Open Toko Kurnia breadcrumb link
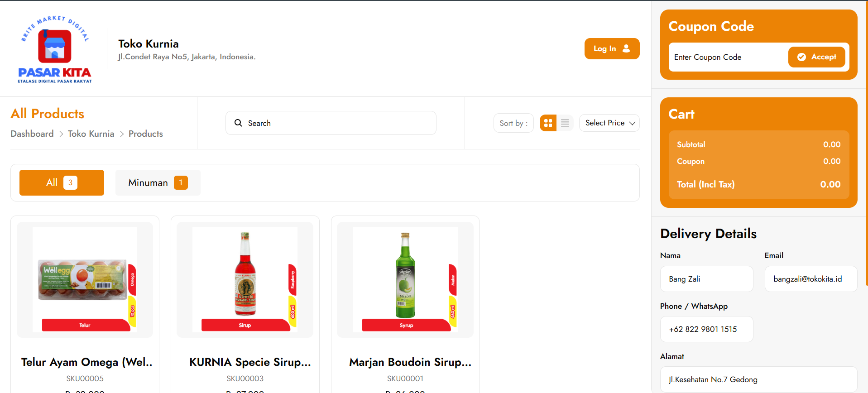Screen dimensions: 868x393 pyautogui.click(x=91, y=134)
